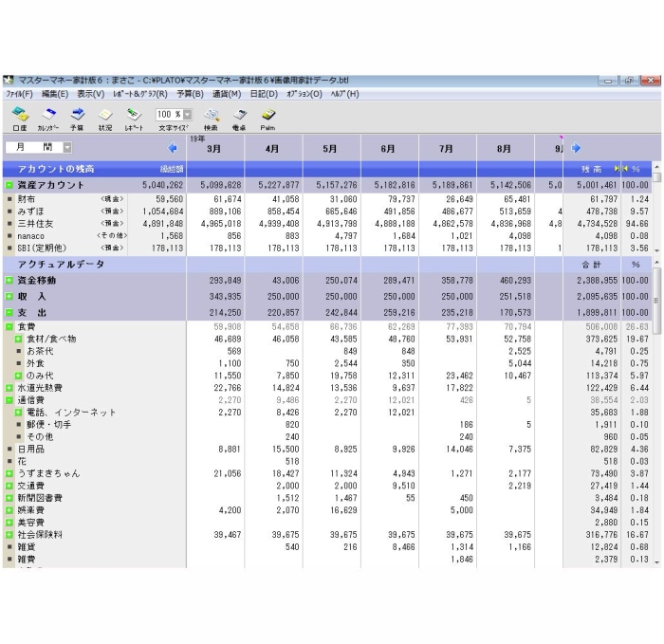664x644 pixels.
Task: Go to next months with right blue arrow
Action: click(576, 148)
